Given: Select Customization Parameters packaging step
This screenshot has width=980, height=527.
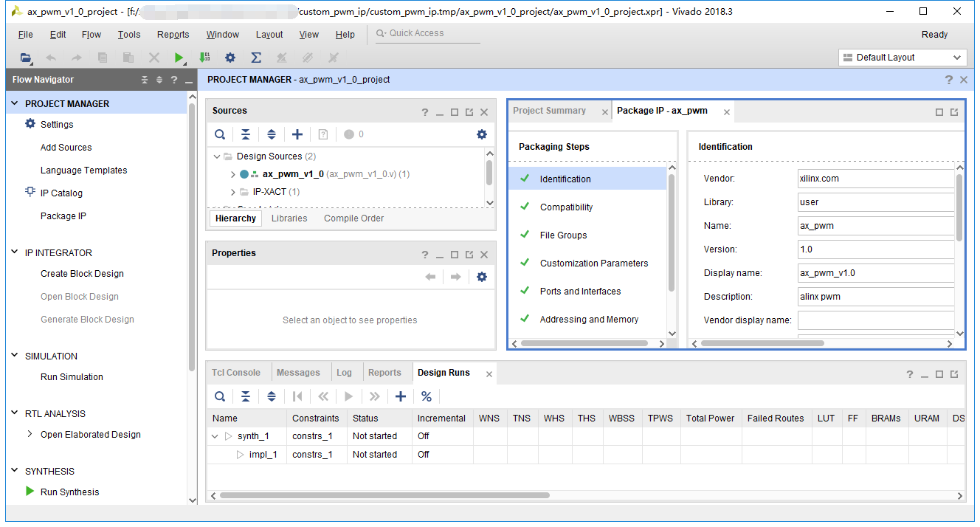Looking at the screenshot, I should point(594,263).
